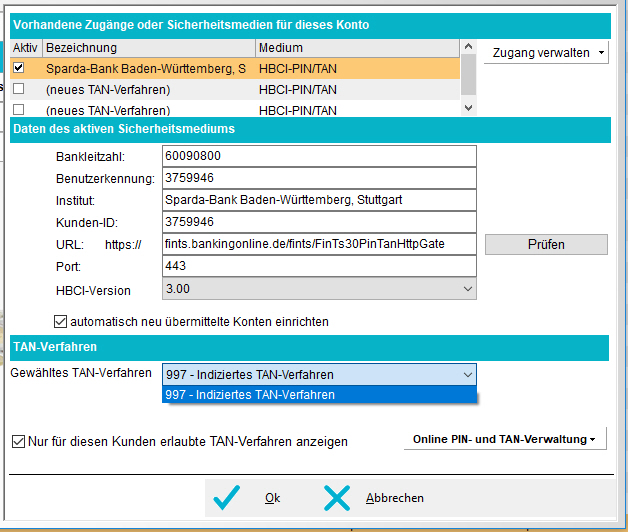Open the Zugang verwalten dropdown
This screenshot has width=628, height=532.
coord(546,52)
